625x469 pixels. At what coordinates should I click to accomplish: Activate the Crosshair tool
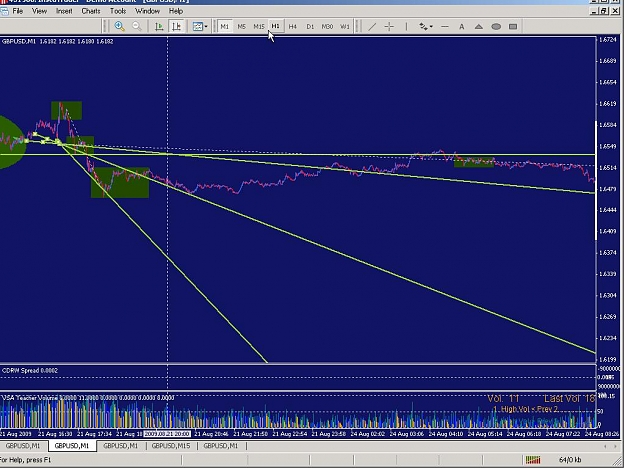click(x=389, y=27)
